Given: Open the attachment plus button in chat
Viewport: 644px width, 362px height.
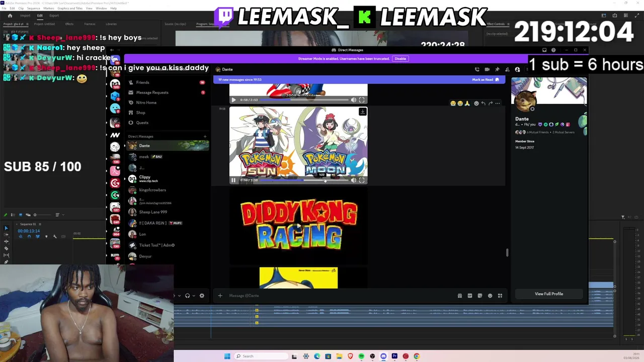Looking at the screenshot, I should [220, 296].
